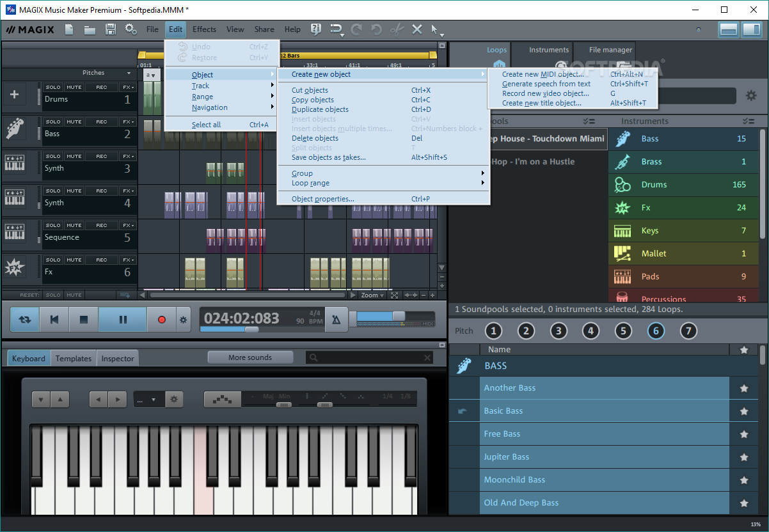Select pitch 1

(493, 331)
